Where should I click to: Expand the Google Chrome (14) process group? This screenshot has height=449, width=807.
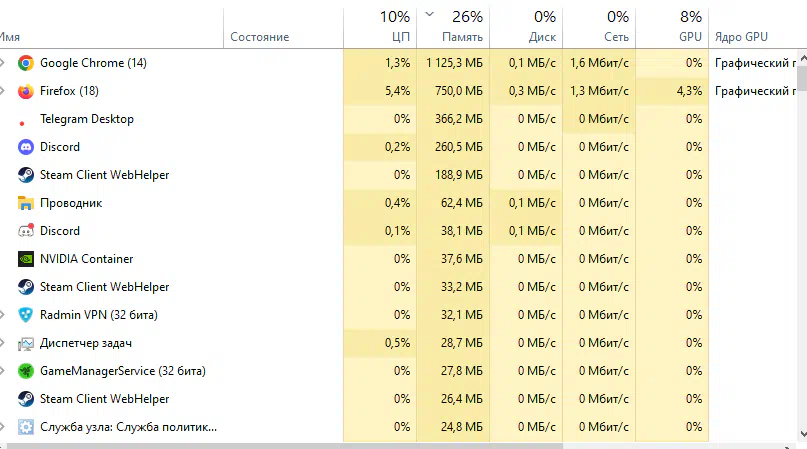[x=3, y=63]
